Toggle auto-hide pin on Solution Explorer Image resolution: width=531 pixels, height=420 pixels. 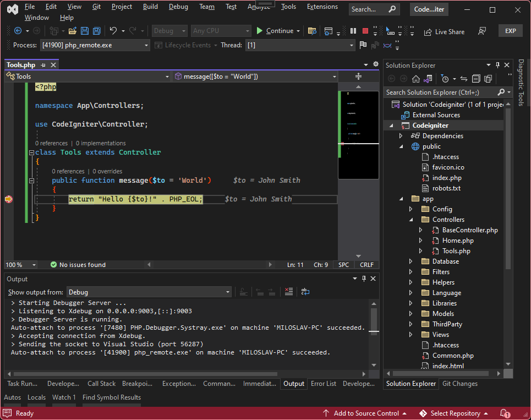(497, 66)
